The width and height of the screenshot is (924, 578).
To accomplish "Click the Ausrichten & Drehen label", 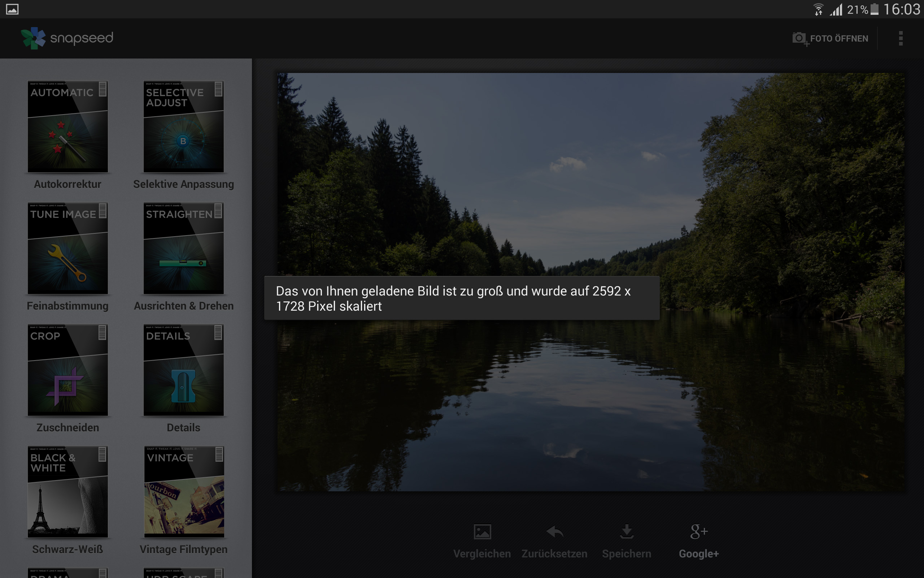I will [x=184, y=306].
